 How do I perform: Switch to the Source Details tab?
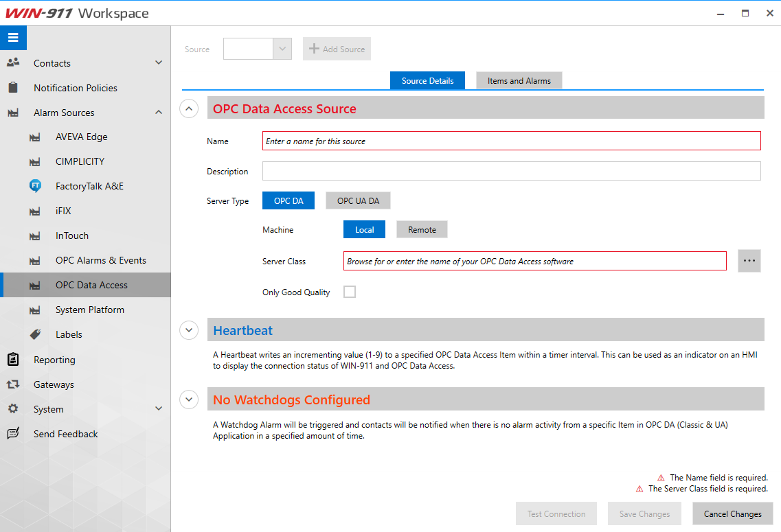[x=427, y=80]
